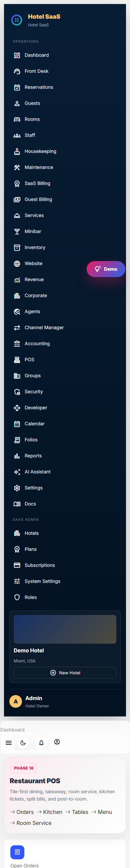
Task: Click the Services bell-cloche icon
Action: coord(17,215)
